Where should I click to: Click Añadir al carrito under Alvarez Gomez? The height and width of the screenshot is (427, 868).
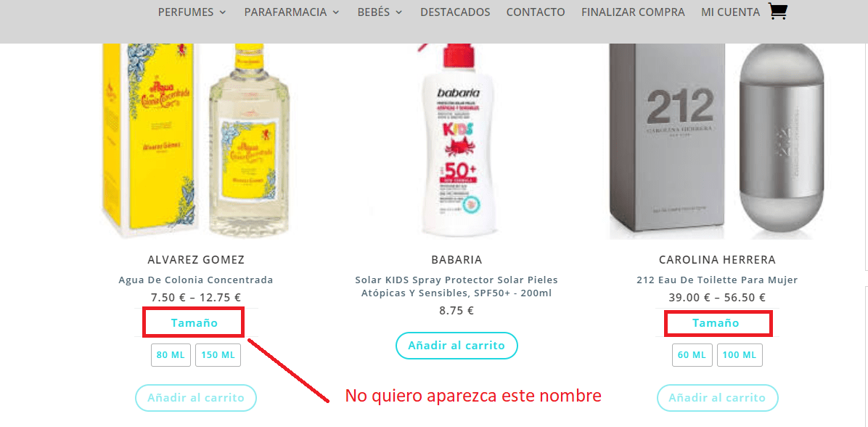[196, 398]
